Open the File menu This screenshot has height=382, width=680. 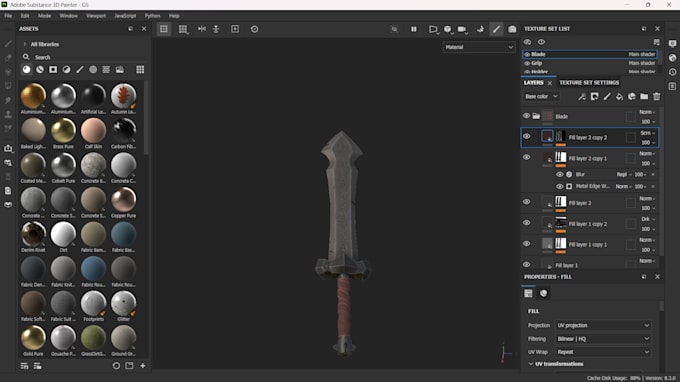click(8, 16)
